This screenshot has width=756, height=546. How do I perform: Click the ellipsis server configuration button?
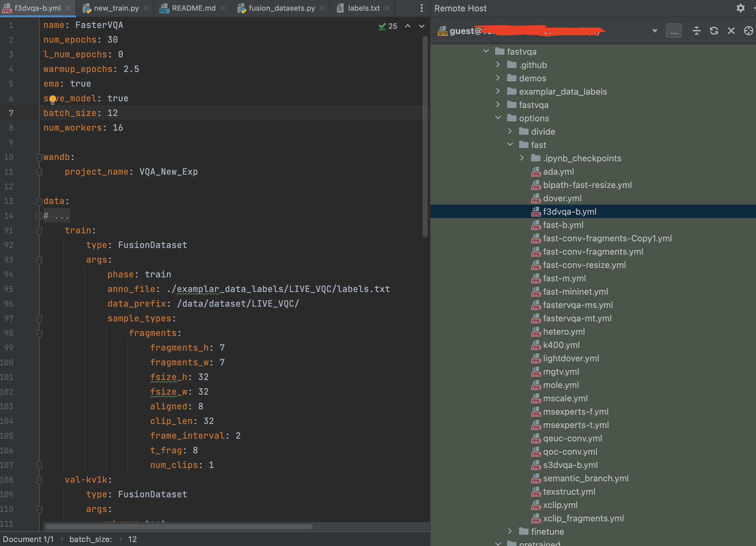[x=674, y=31]
